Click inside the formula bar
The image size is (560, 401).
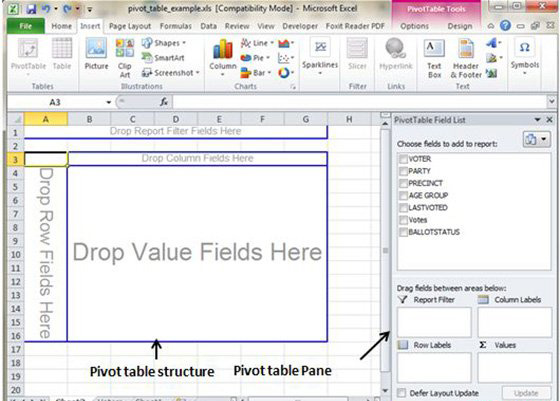click(359, 102)
